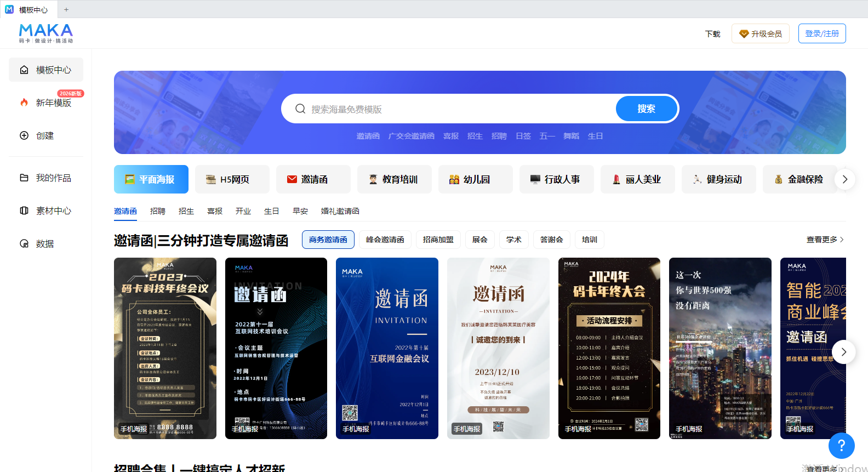The image size is (868, 472).
Task: Open the blue help question mark bubble
Action: pos(841,445)
